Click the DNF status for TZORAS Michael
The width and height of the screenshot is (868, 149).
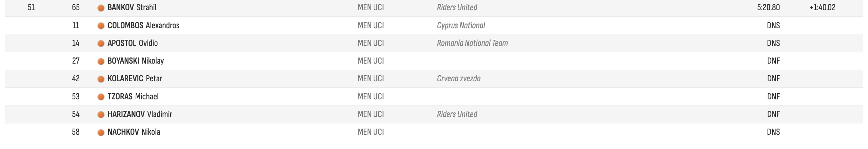[x=773, y=96]
